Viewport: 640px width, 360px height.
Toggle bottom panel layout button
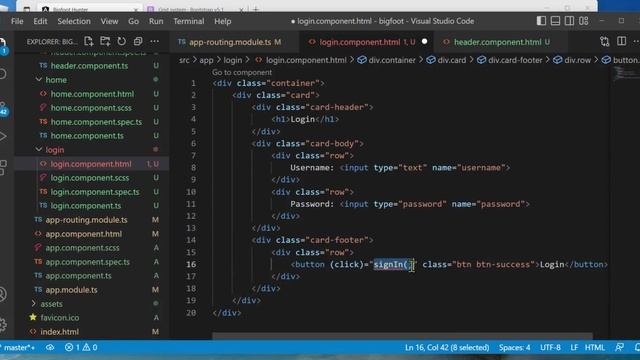coord(555,21)
